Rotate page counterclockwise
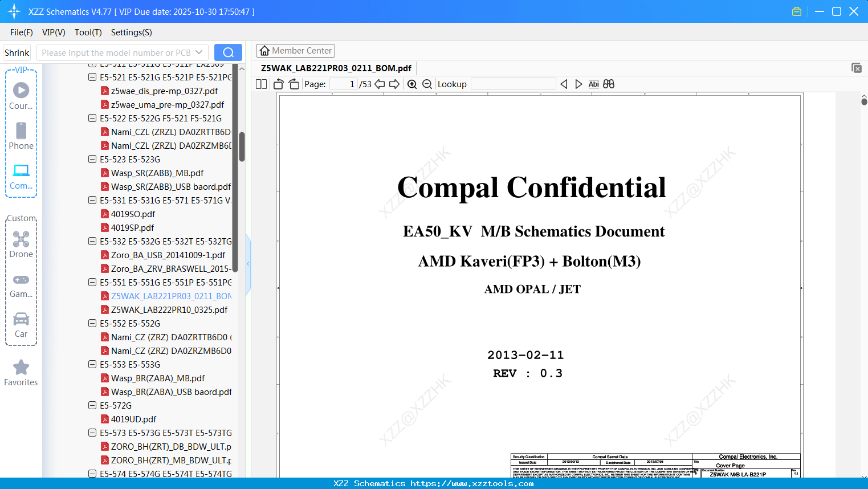 pyautogui.click(x=278, y=84)
